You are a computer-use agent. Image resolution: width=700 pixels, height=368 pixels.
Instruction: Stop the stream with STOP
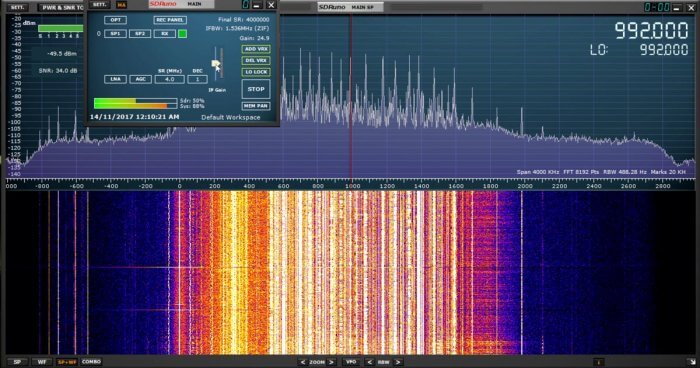click(x=256, y=89)
